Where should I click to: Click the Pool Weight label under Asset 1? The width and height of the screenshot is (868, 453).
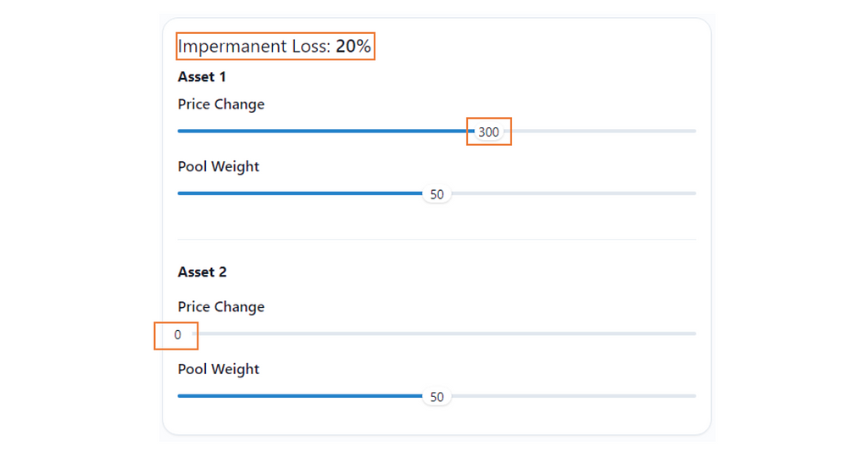pyautogui.click(x=219, y=166)
